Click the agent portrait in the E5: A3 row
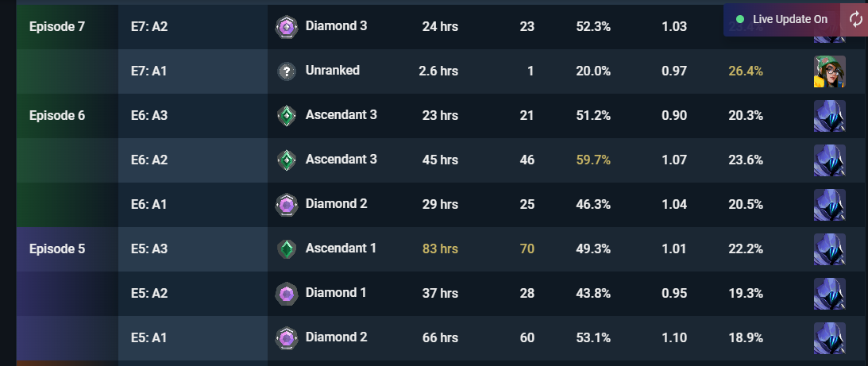This screenshot has height=366, width=868. tap(829, 249)
